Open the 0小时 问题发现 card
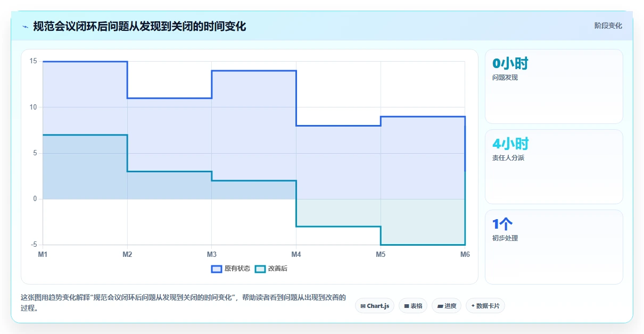The height and width of the screenshot is (334, 644). pyautogui.click(x=554, y=86)
